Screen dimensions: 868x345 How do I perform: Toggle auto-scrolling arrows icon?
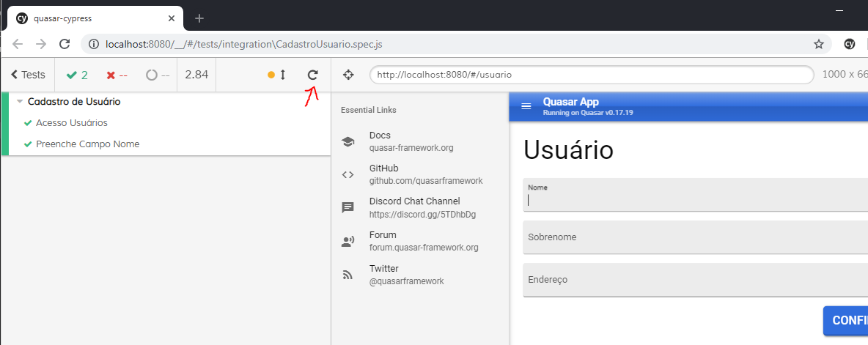[x=283, y=75]
